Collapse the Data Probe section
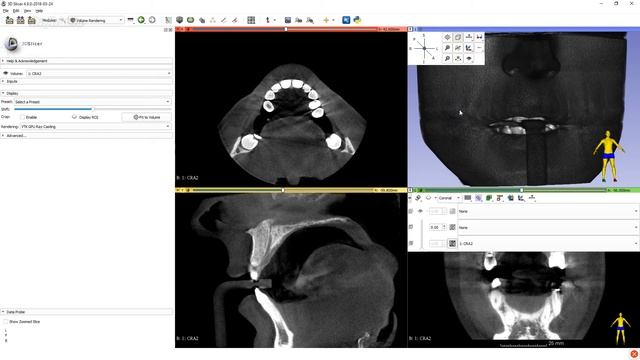Image resolution: width=640 pixels, height=360 pixels. [87, 312]
